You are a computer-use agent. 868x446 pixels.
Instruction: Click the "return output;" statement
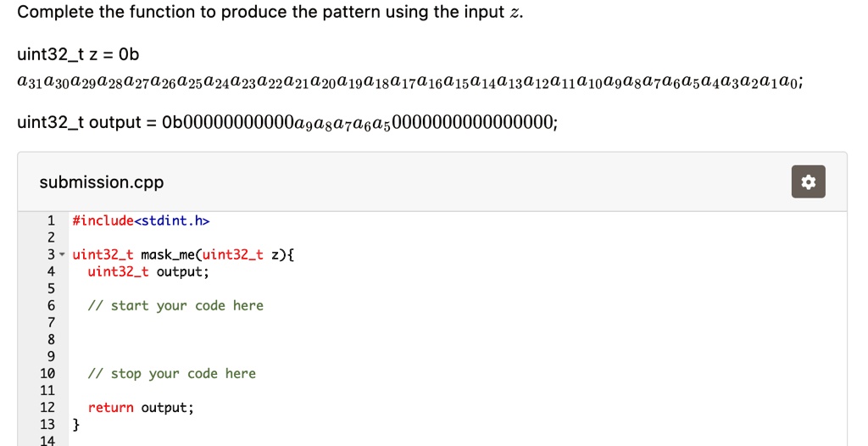[141, 408]
